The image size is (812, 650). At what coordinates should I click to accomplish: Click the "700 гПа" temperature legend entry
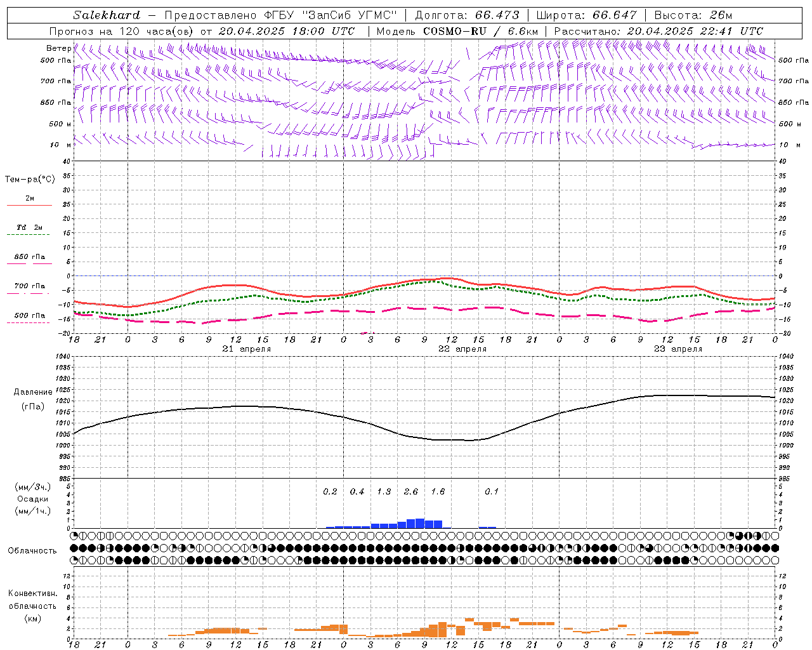click(x=30, y=286)
